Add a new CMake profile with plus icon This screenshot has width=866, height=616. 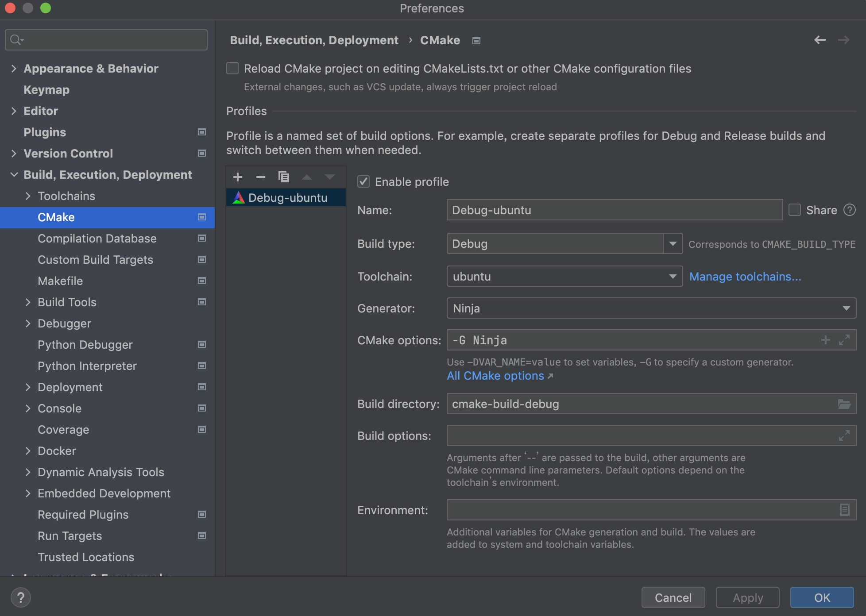point(238,177)
